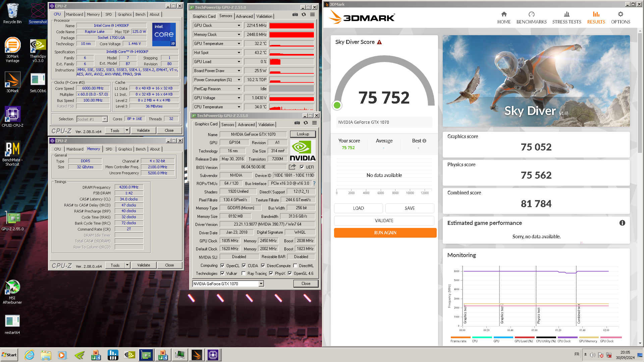Open the NVIDIA GeForce GTX 1070 GPU selector
This screenshot has width=644, height=362.
[228, 284]
